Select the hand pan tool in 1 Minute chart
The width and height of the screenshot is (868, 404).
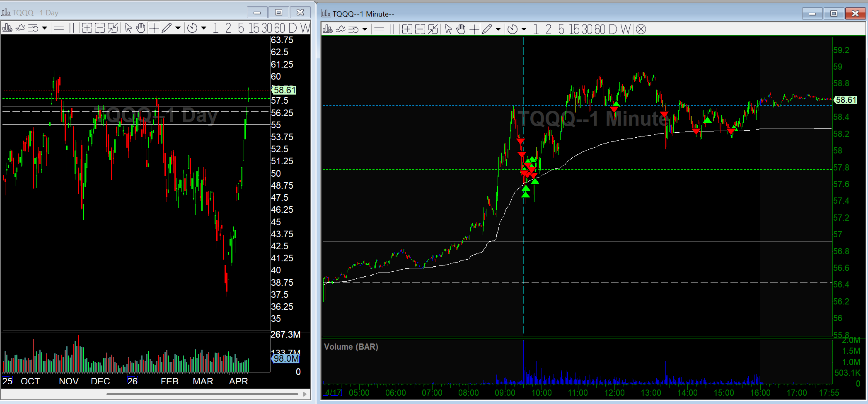pyautogui.click(x=461, y=29)
